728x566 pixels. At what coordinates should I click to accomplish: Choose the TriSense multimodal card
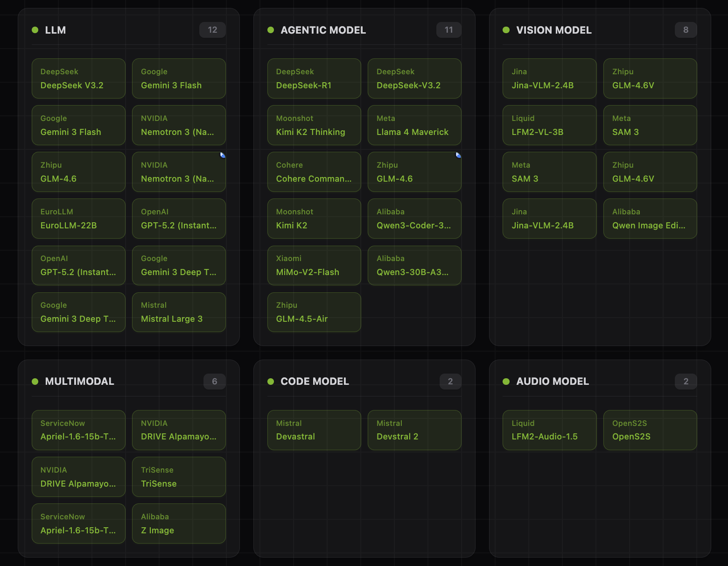pyautogui.click(x=179, y=477)
